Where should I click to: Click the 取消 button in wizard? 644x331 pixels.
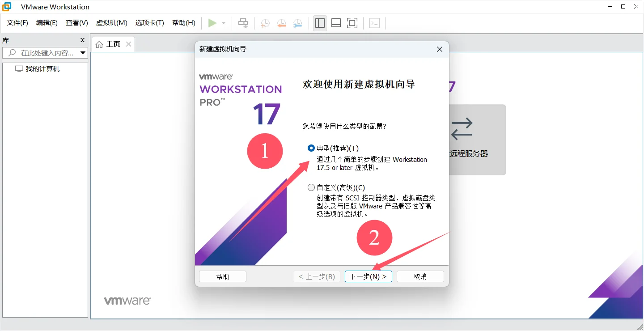pos(420,276)
